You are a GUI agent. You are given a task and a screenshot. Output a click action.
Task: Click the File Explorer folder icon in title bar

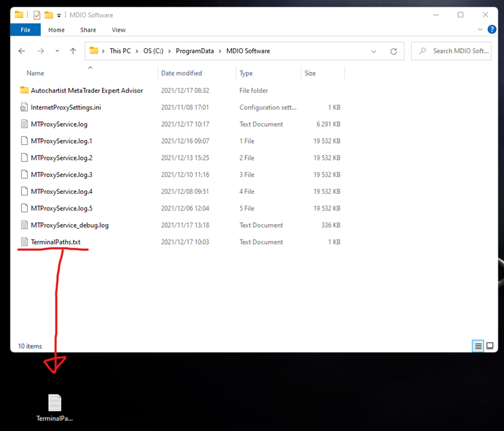[19, 15]
